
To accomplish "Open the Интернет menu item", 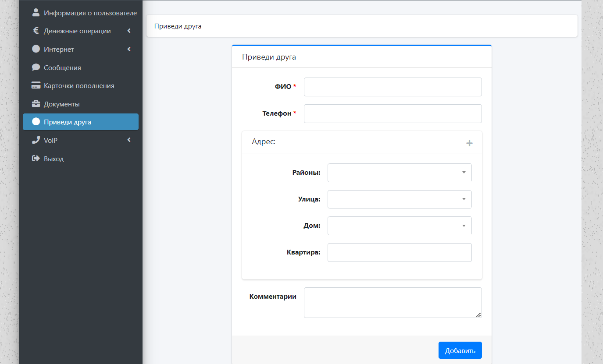I will (59, 49).
